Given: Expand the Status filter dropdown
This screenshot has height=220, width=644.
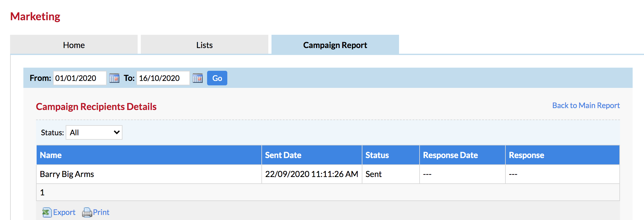Looking at the screenshot, I should tap(94, 132).
